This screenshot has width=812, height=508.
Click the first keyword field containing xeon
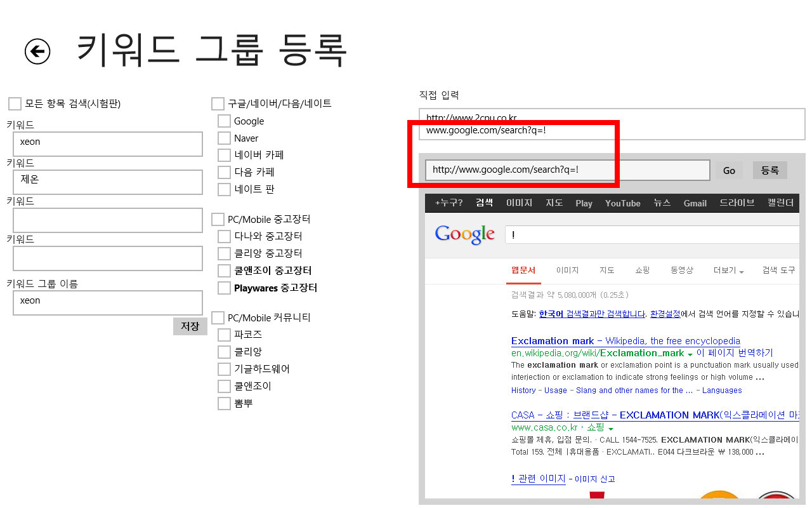pyautogui.click(x=108, y=144)
